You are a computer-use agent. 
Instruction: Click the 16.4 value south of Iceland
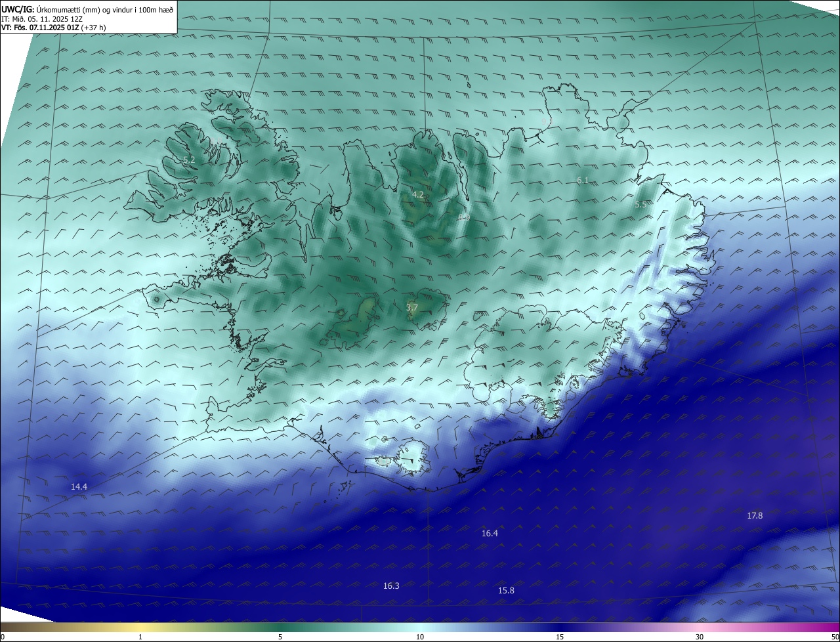pos(490,534)
